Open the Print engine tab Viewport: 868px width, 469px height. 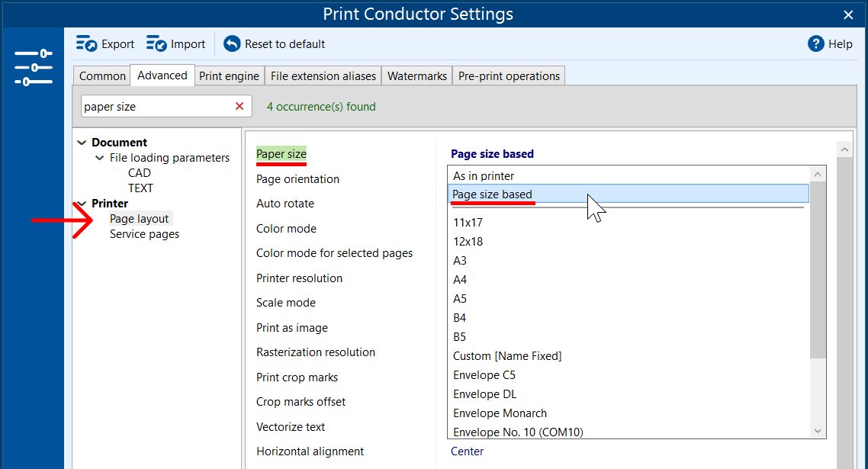229,76
